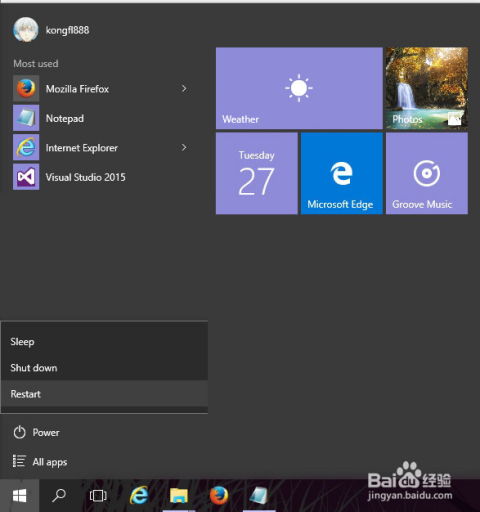Select Shut down in the power menu
The image size is (480, 512).
(104, 368)
